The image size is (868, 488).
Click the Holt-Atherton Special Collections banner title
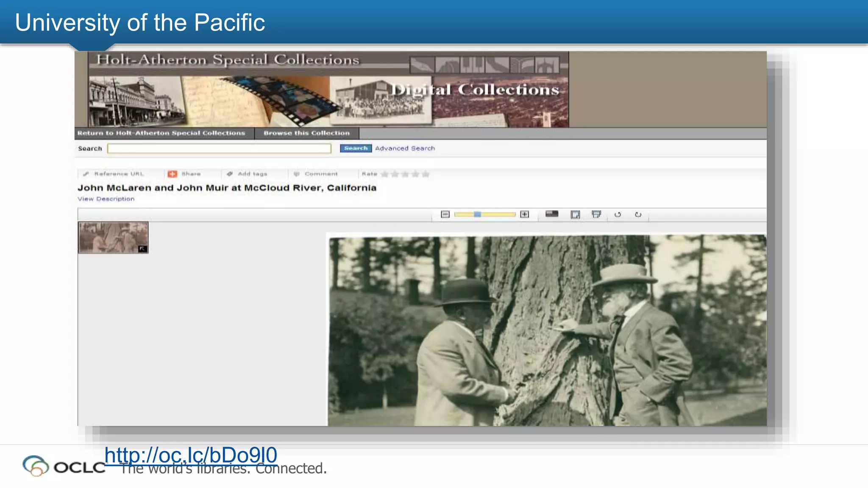click(228, 60)
